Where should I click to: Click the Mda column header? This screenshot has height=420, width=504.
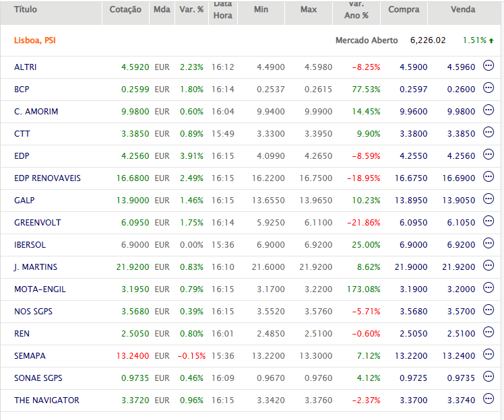pyautogui.click(x=162, y=9)
